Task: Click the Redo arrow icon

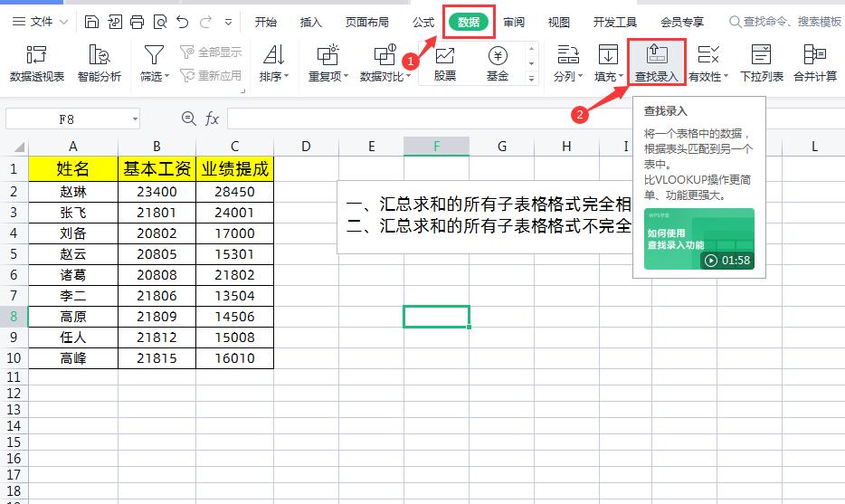Action: coord(205,22)
